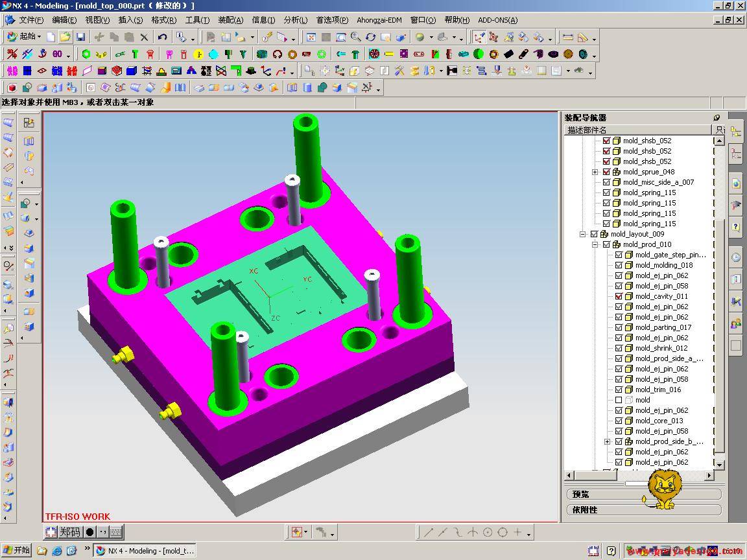Click the New file icon
The height and width of the screenshot is (560, 747).
pos(51,37)
